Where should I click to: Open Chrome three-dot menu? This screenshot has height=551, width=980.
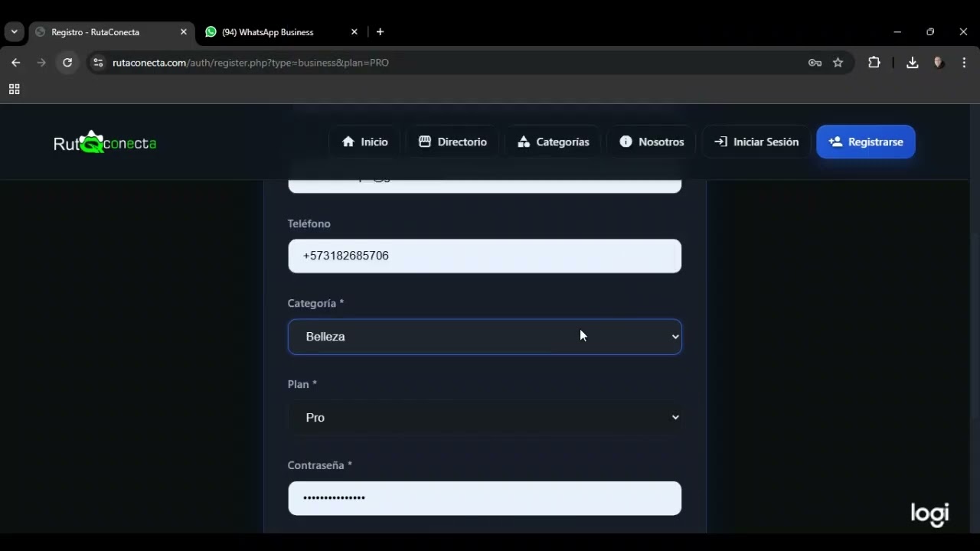point(964,63)
